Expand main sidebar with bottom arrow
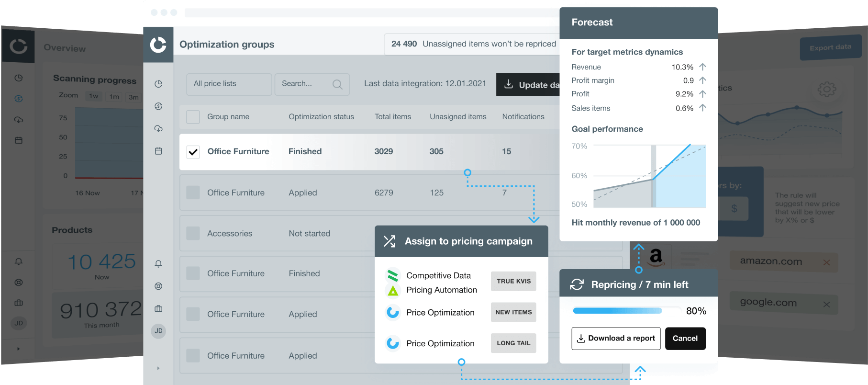This screenshot has width=868, height=385. point(158,368)
